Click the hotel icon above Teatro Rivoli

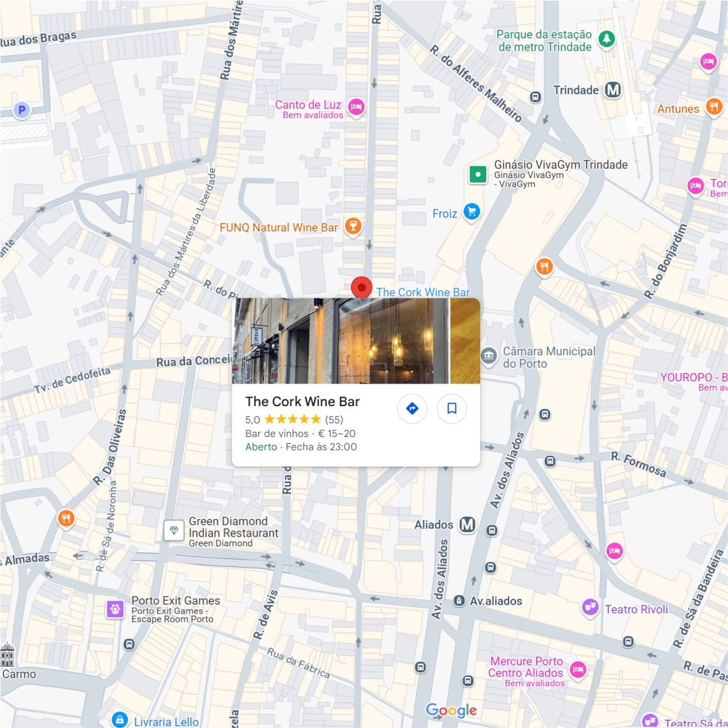tap(615, 552)
